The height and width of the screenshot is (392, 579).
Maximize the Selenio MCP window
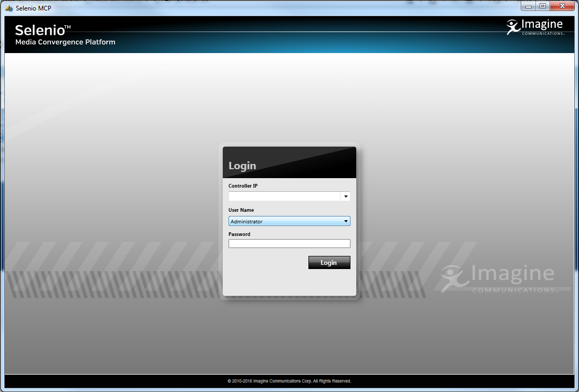pyautogui.click(x=543, y=6)
